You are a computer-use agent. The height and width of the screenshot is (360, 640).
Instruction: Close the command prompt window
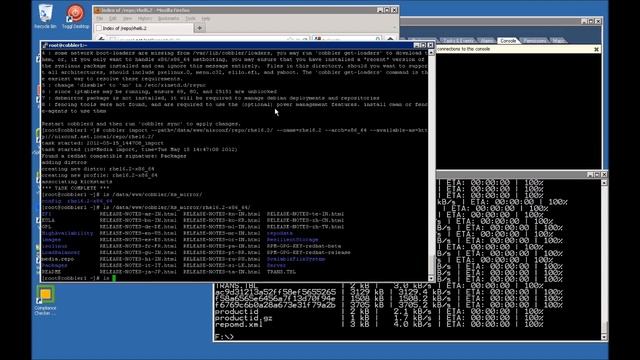click(x=604, y=175)
